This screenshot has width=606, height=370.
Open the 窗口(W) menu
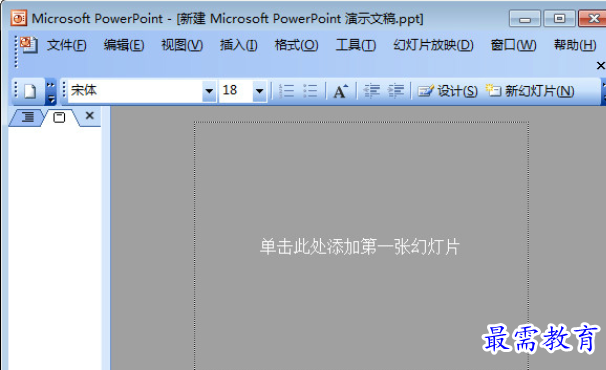pos(513,45)
